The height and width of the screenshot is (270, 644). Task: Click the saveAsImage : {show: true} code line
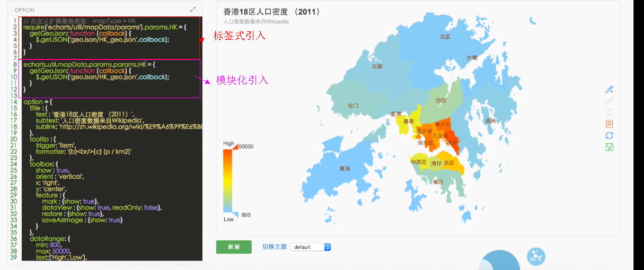pos(82,220)
